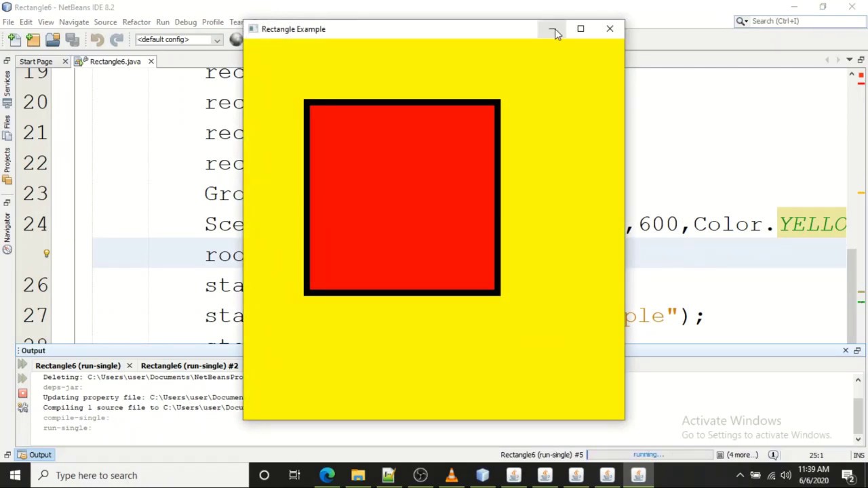The height and width of the screenshot is (488, 868).
Task: Click the 25:1 cursor position indicator
Action: [x=816, y=455]
